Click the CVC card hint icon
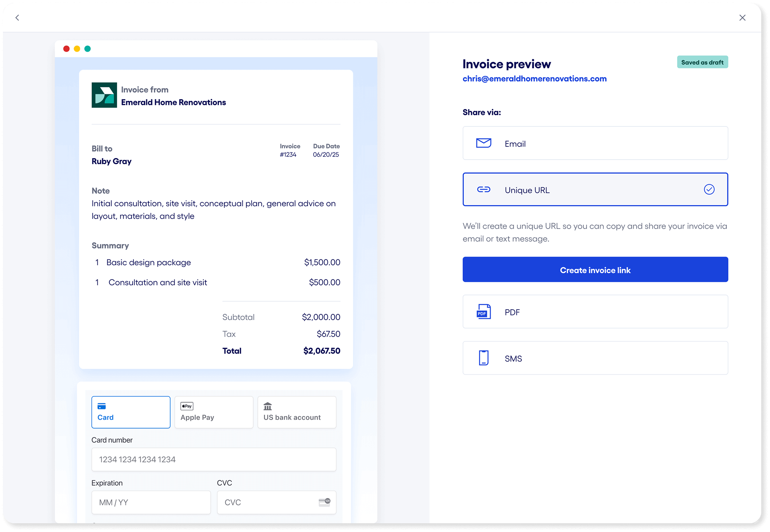The width and height of the screenshot is (770, 532). [324, 502]
